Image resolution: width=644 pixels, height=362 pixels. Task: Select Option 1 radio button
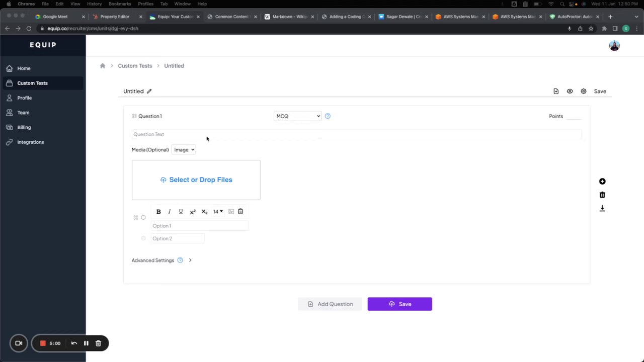143,218
